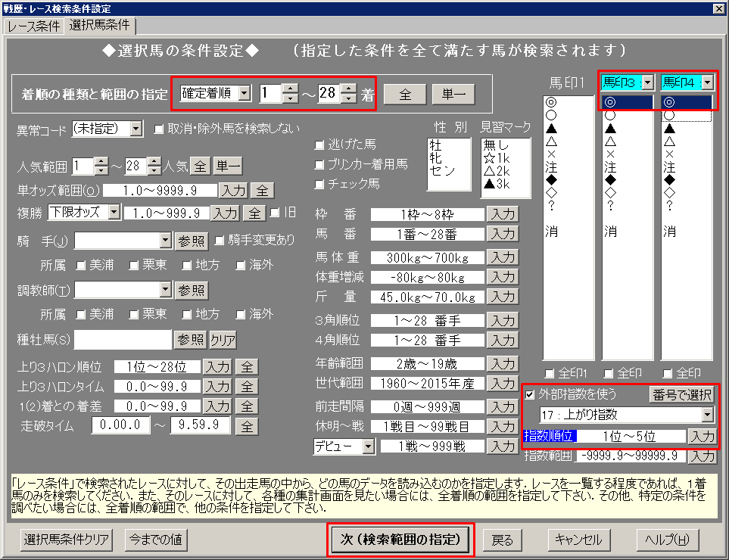Click 今までの値 button
Viewport: 729px width, 560px height.
coord(156,540)
